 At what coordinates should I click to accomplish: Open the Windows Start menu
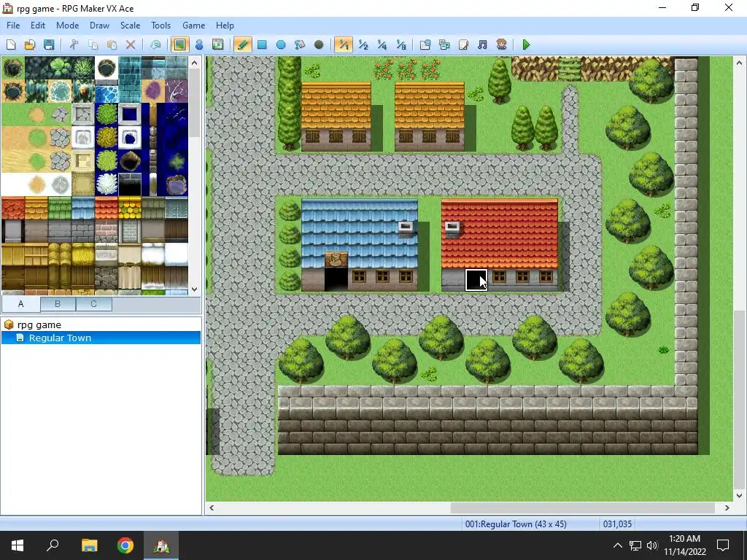point(18,545)
